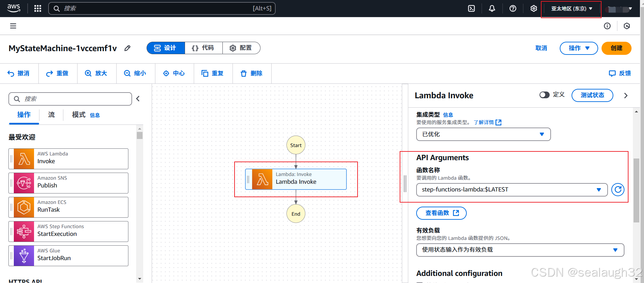Duplicate the selected state (重复)
Image resolution: width=644 pixels, height=283 pixels.
point(213,73)
